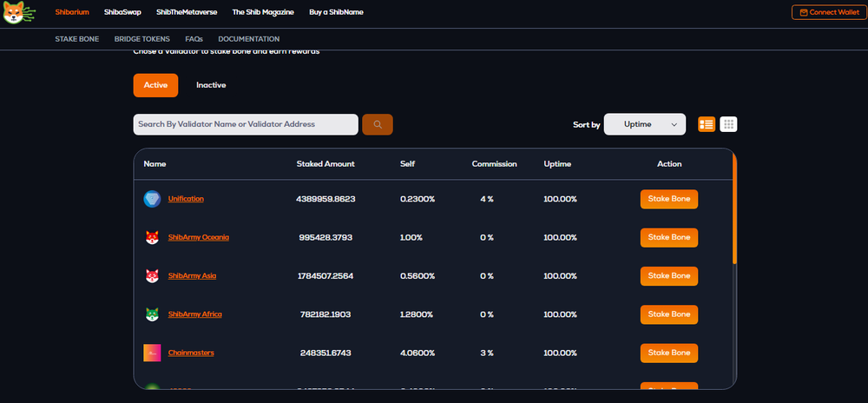Click the Chainmasters validator logo
This screenshot has height=403, width=868.
152,353
